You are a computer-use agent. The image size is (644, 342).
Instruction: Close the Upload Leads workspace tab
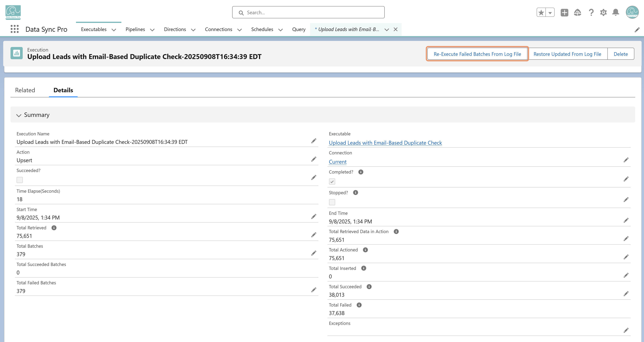click(x=395, y=29)
